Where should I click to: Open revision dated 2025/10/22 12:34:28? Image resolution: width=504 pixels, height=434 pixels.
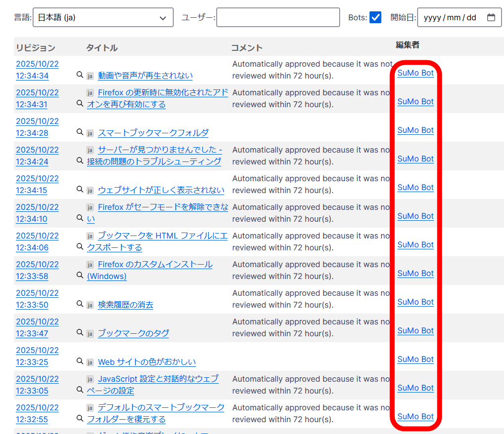[37, 127]
